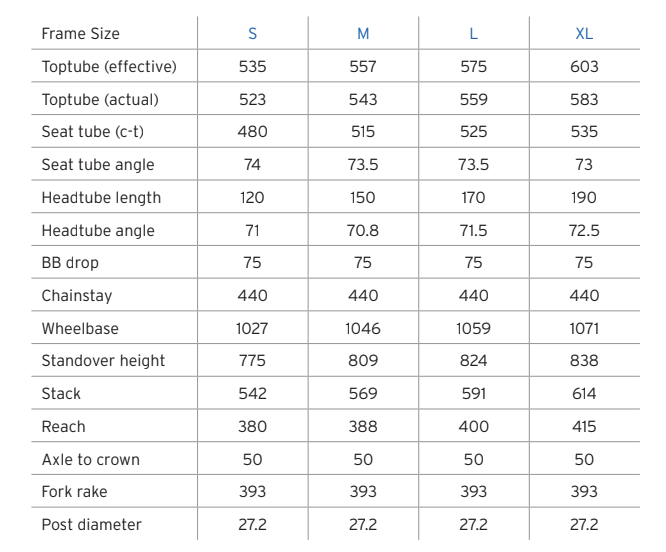666x552 pixels.
Task: Click the S frame size column header
Action: coord(252,34)
